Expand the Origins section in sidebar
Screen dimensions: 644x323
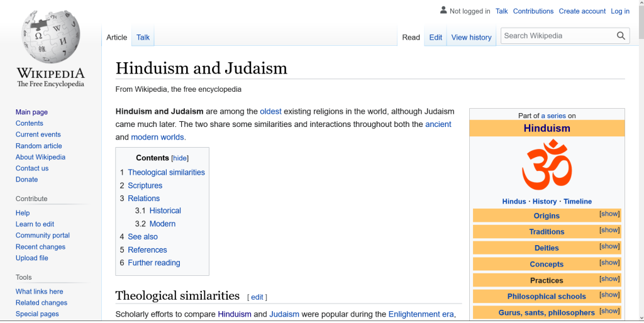coord(609,214)
